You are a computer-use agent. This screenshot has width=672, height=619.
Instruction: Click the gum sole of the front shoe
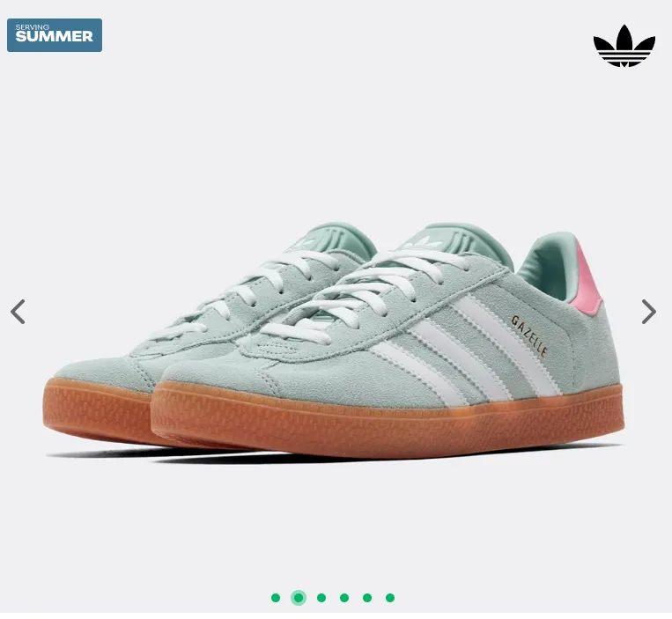(388, 422)
